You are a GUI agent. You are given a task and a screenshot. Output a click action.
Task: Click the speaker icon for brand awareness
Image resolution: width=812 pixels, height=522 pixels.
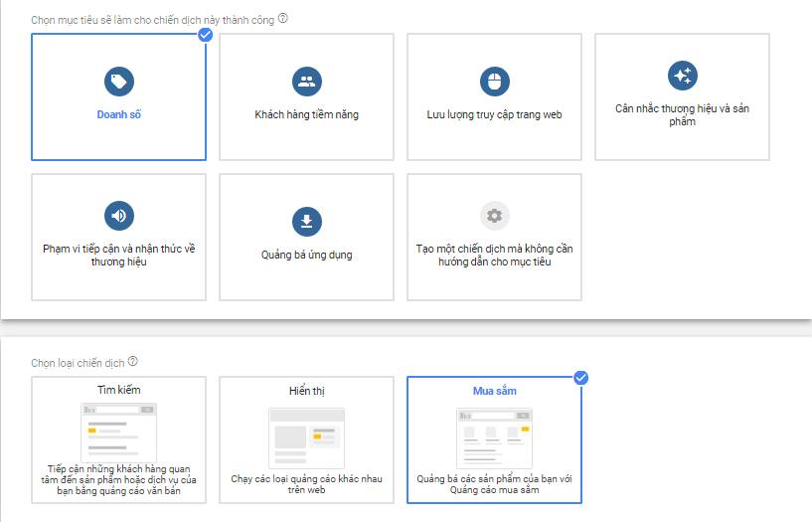pos(119,215)
